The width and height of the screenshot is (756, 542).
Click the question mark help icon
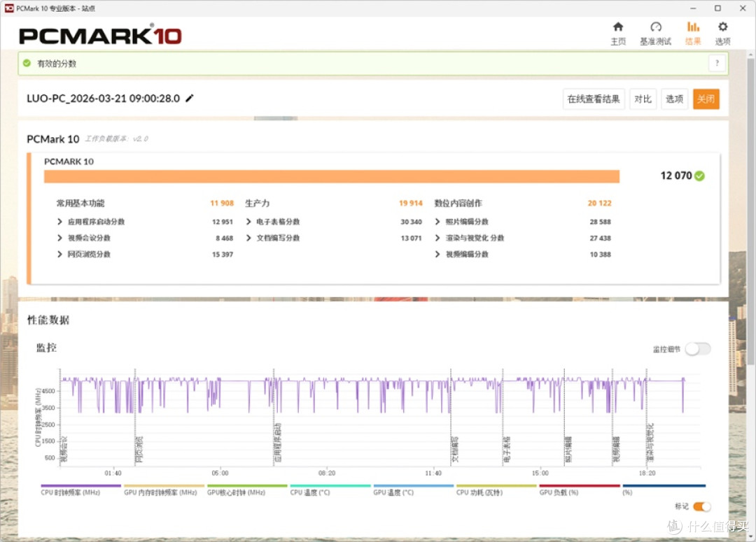tap(717, 63)
